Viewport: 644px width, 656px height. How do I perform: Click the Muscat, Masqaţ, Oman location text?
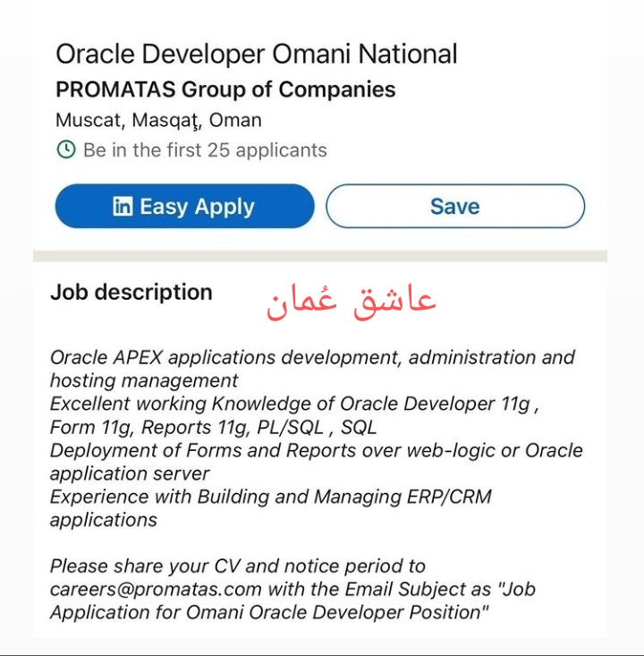click(x=158, y=120)
